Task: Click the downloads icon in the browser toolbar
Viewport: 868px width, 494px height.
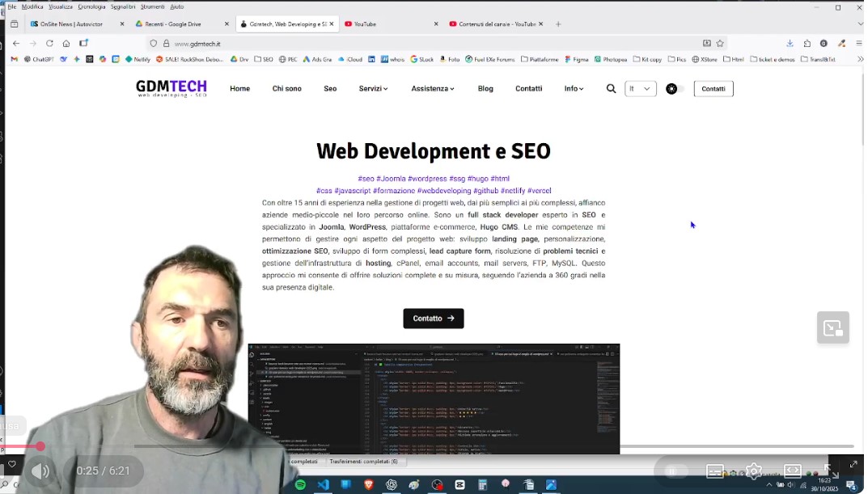Action: [790, 41]
